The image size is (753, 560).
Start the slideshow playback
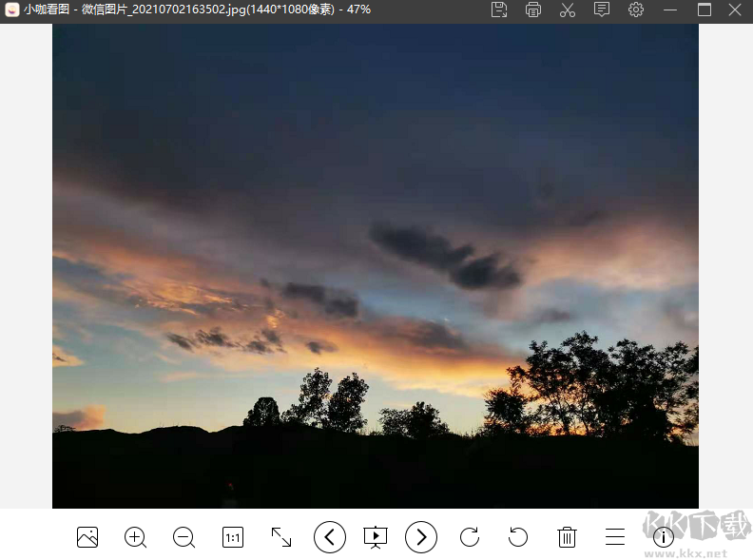pyautogui.click(x=376, y=537)
